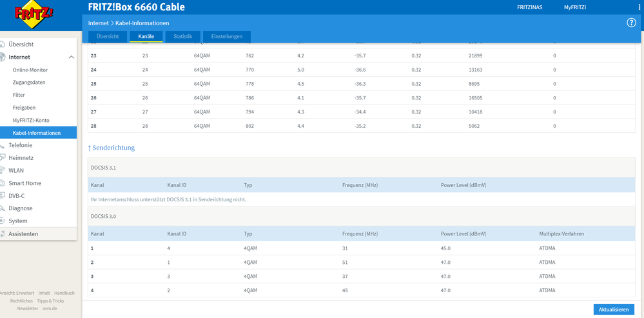Click the WLAN wifi icon in the sidebar
Screen dimensions: 644x318
click(3, 171)
